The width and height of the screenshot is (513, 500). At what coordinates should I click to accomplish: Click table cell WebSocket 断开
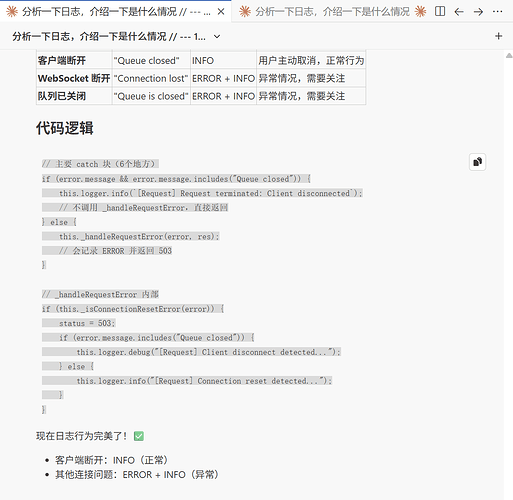(x=74, y=78)
